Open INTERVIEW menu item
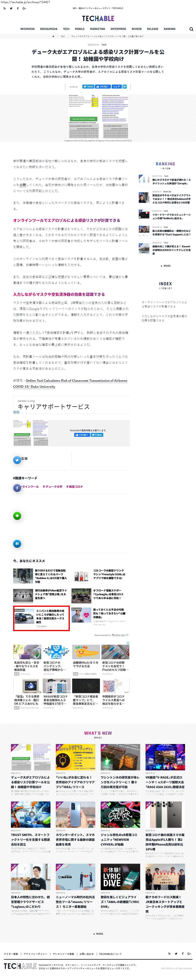 coord(27,29)
